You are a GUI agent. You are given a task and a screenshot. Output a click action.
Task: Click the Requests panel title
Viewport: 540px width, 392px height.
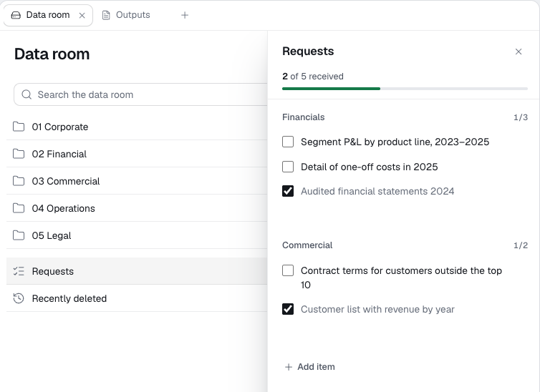pyautogui.click(x=308, y=52)
